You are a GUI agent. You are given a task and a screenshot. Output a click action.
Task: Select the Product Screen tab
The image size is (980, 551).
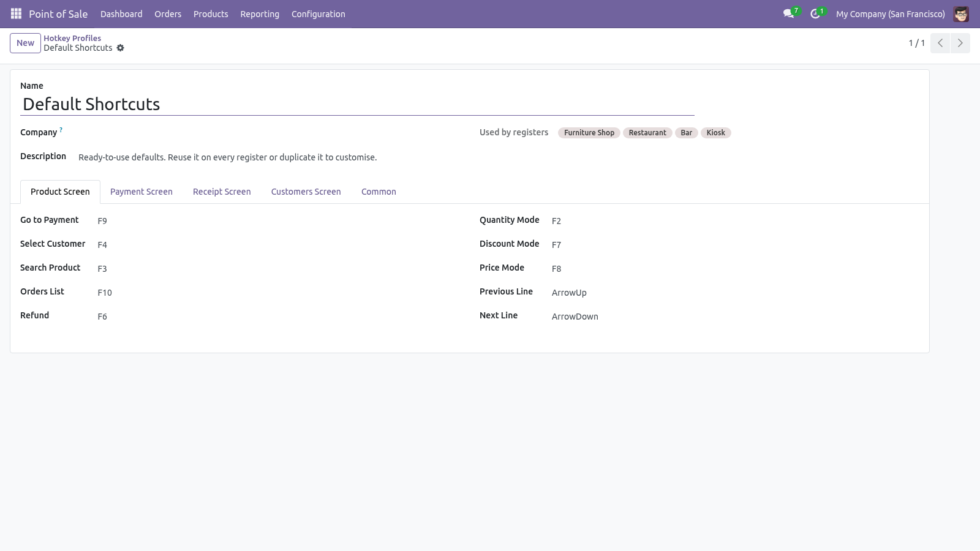click(60, 192)
